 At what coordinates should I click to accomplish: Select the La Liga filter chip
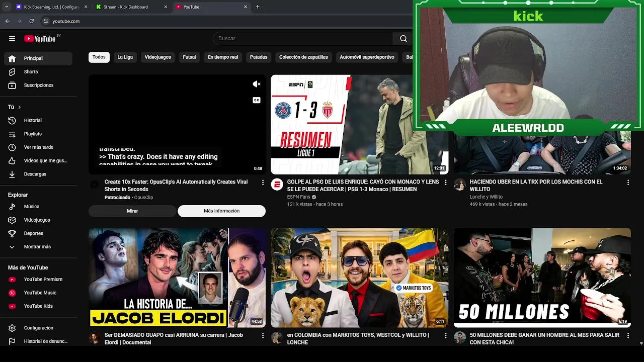click(125, 57)
